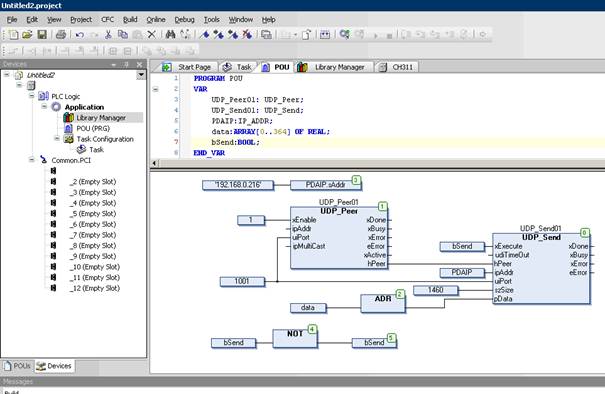
Task: Save the project with the floppy icon
Action: 42,35
